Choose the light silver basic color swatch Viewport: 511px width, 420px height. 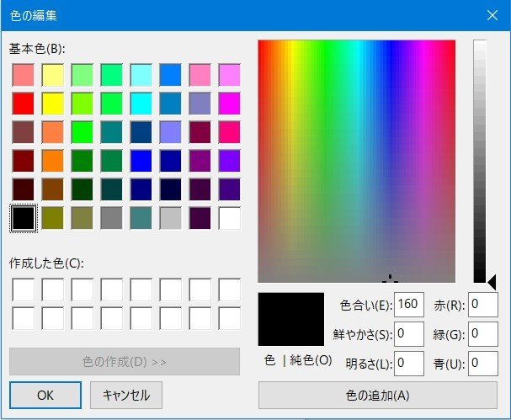click(170, 218)
